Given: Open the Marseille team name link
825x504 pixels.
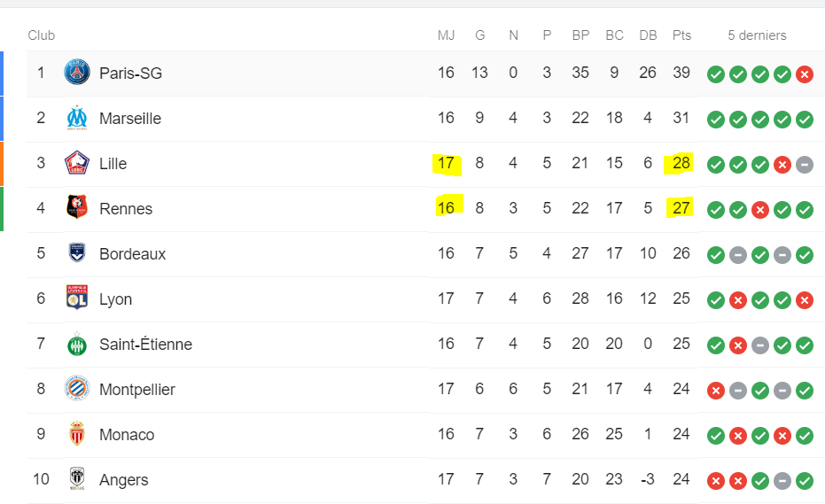Looking at the screenshot, I should click(130, 119).
